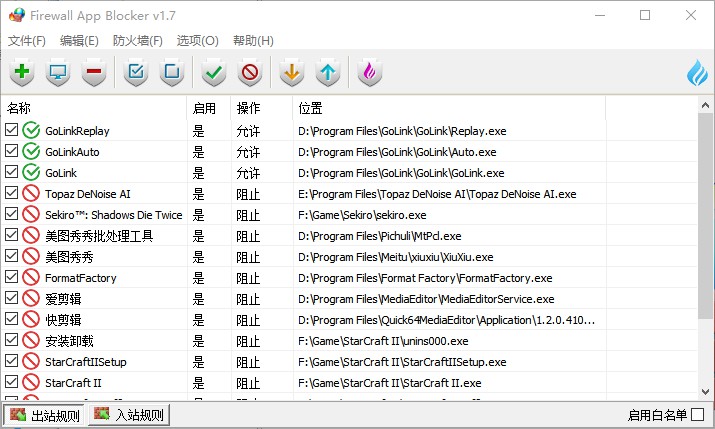Click the purple flame firewall settings icon

(x=370, y=72)
